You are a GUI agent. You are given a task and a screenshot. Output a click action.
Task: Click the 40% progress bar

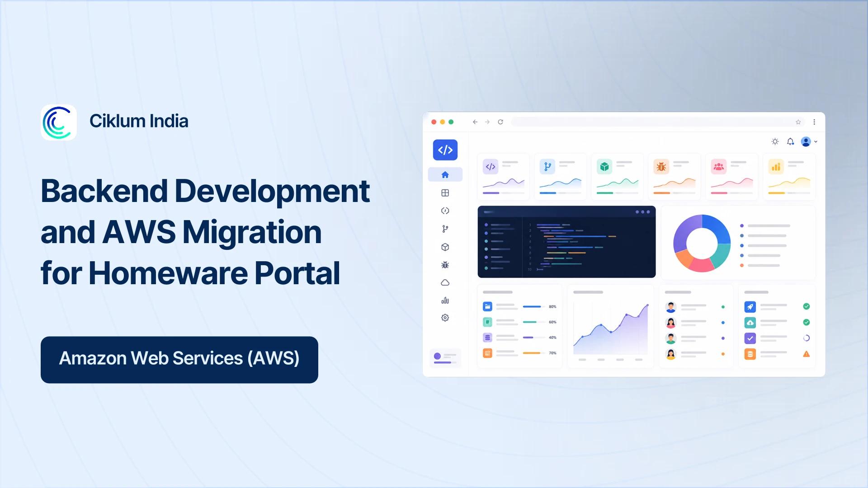(x=533, y=338)
